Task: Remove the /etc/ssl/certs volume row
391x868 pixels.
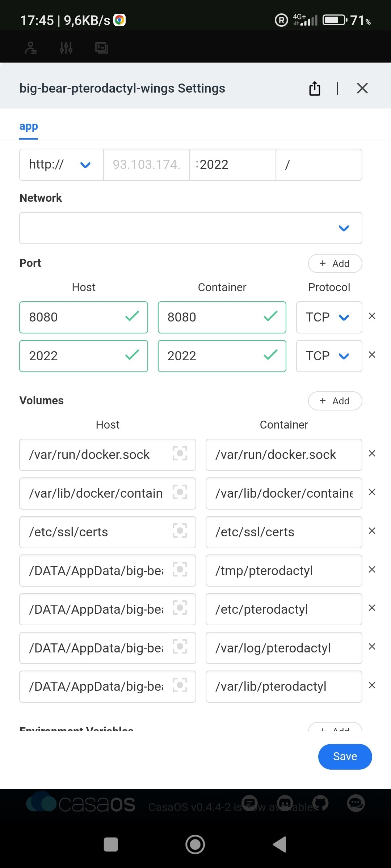Action: coord(372,531)
